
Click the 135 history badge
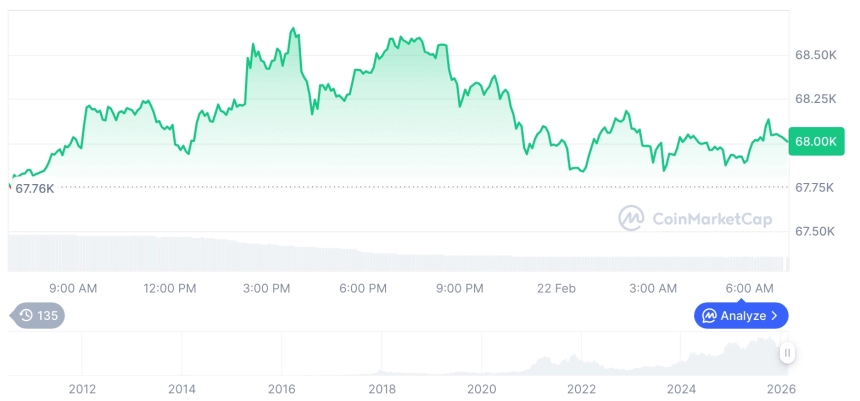[39, 316]
